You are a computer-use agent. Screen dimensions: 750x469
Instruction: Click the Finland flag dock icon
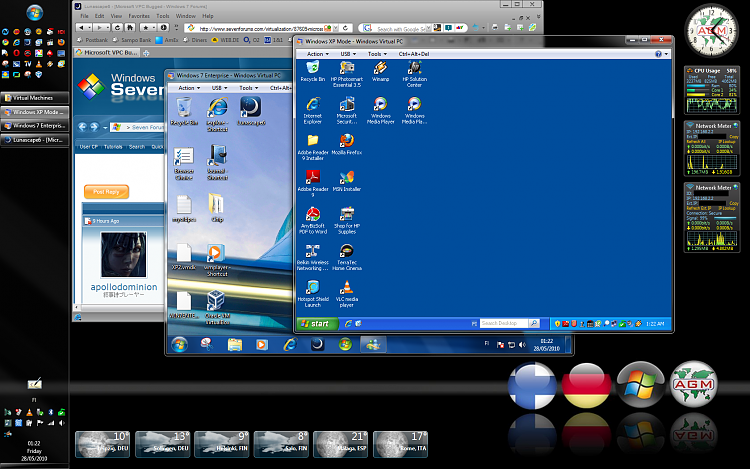[532, 385]
